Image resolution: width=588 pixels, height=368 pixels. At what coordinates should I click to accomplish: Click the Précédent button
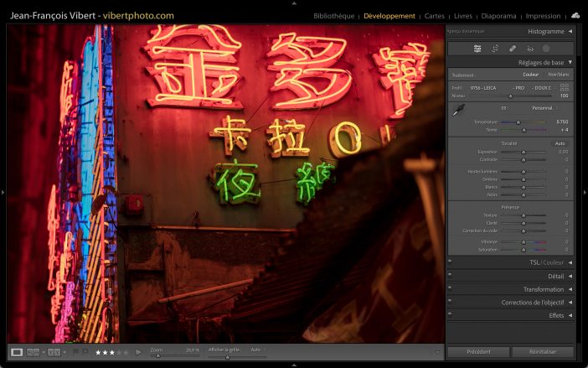[x=477, y=352]
